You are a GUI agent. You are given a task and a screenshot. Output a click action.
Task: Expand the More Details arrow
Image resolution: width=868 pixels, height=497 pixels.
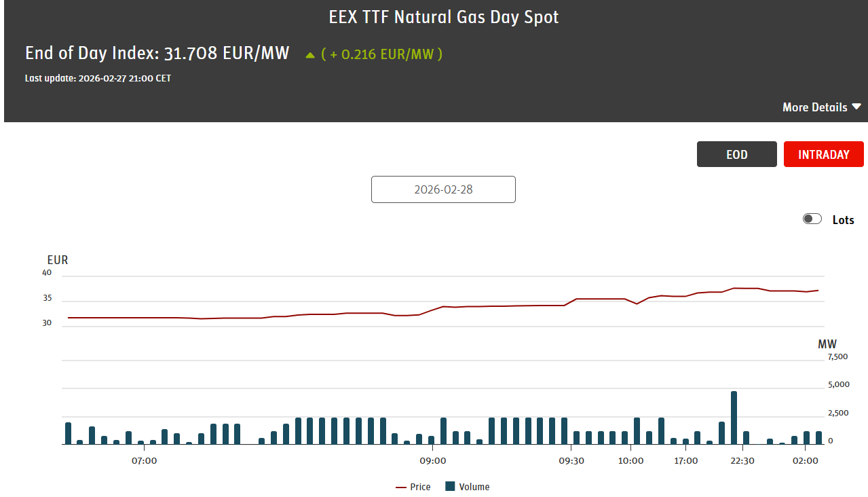coord(856,107)
